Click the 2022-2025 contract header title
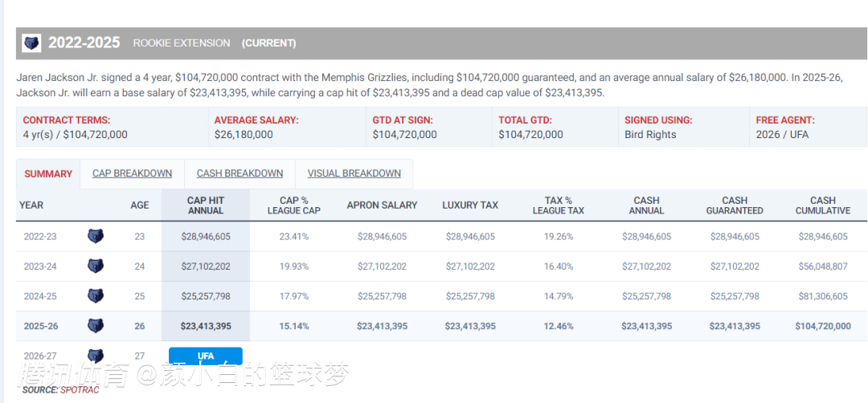The image size is (868, 403). 84,43
